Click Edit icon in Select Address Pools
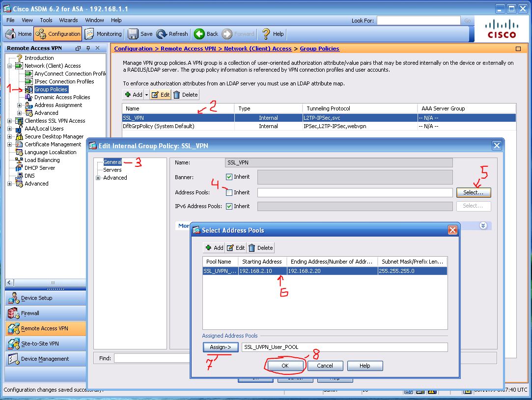Image resolution: width=532 pixels, height=400 pixels. click(230, 248)
